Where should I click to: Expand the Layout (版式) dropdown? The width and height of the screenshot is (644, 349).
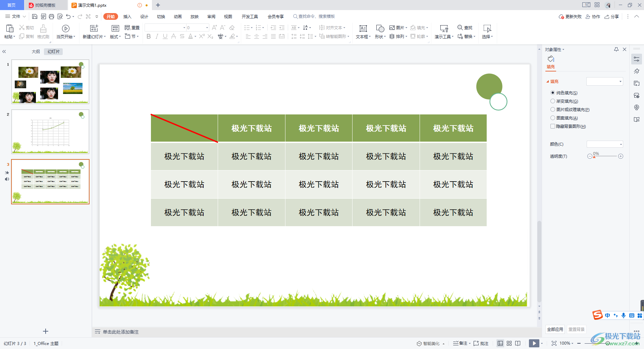click(x=115, y=37)
